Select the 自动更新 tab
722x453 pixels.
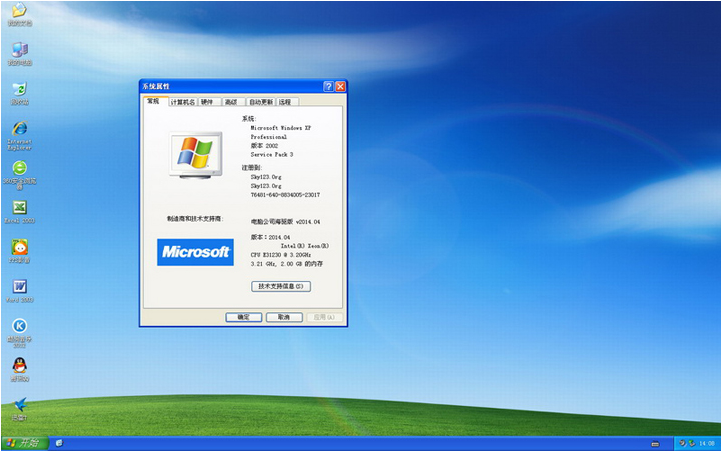[260, 102]
